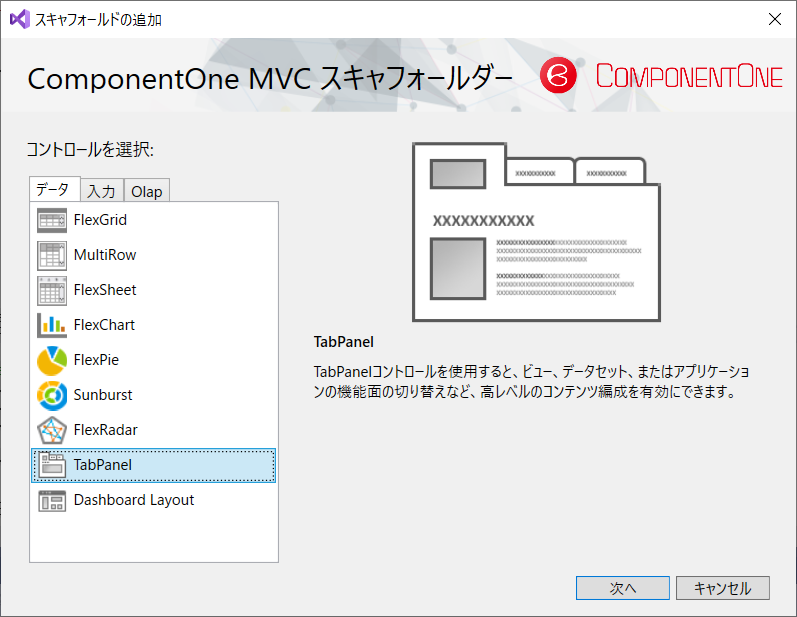Click the red ComponentOne logo circle
This screenshot has width=797, height=617.
coord(558,76)
